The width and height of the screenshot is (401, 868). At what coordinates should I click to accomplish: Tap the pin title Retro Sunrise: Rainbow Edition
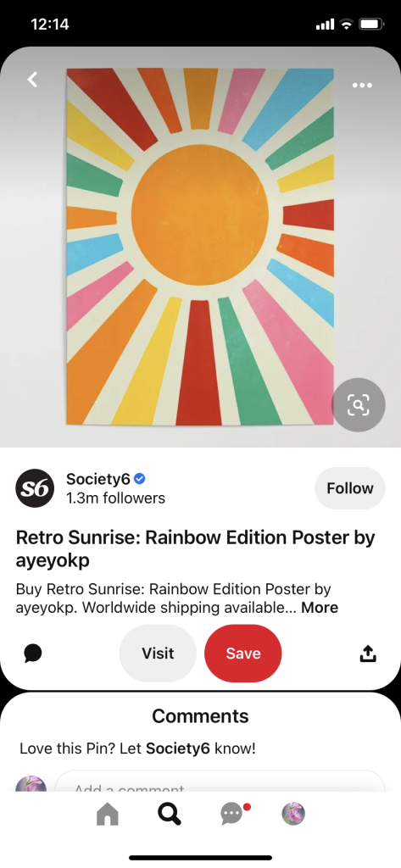point(196,548)
